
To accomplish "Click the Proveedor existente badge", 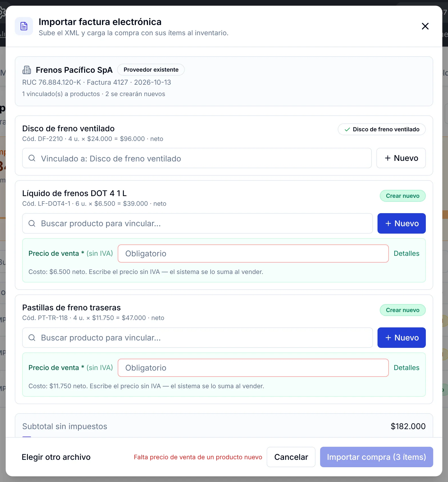I will point(151,70).
